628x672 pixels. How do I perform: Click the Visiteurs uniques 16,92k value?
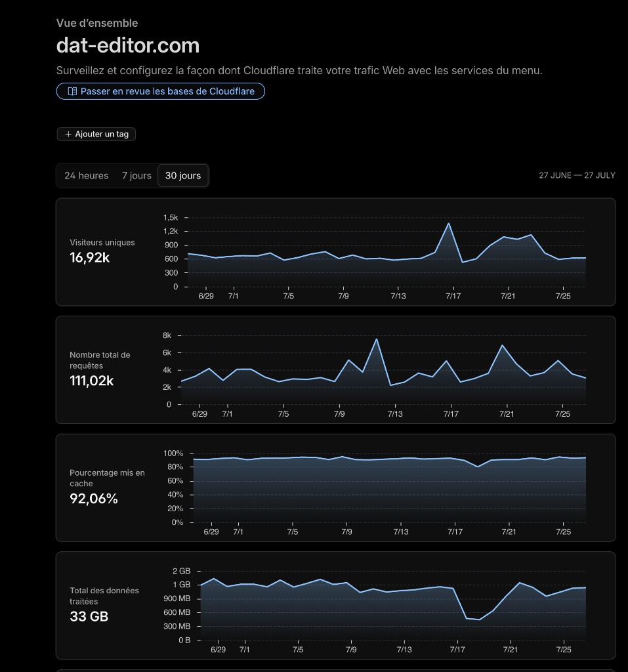[x=90, y=257]
